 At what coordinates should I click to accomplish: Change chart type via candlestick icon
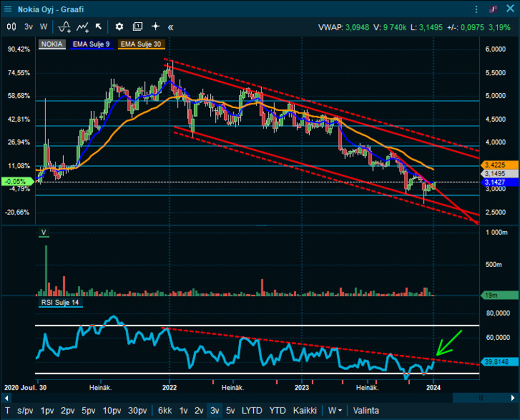(11, 27)
